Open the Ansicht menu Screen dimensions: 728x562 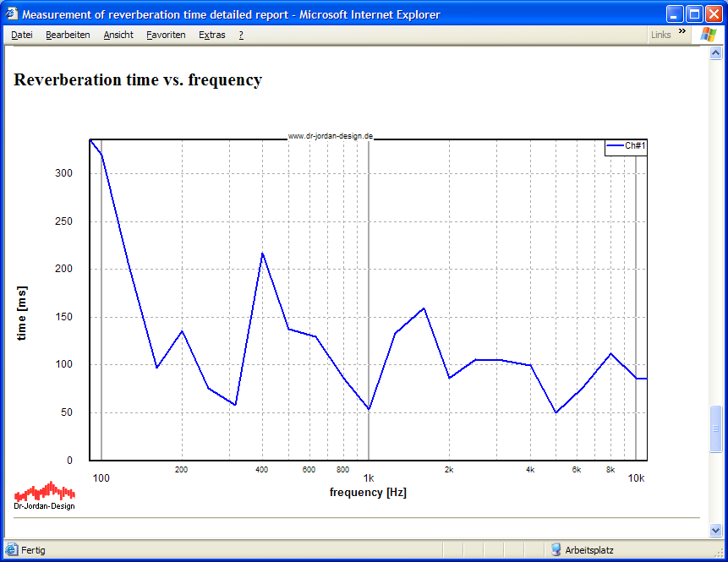click(118, 35)
